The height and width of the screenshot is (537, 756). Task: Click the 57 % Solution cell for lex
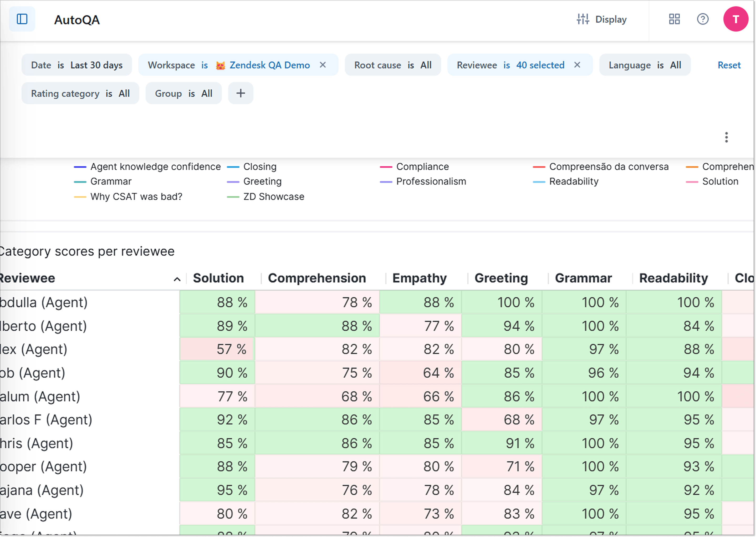[x=217, y=349]
